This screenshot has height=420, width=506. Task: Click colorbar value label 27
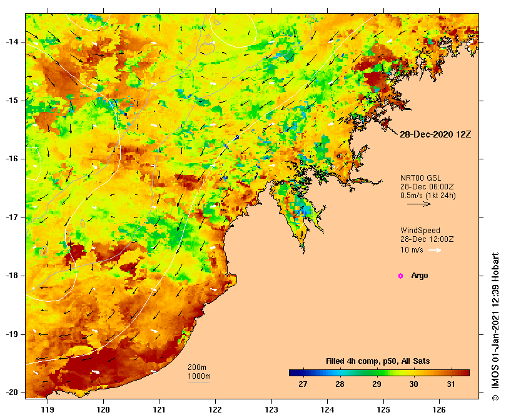coord(303,384)
